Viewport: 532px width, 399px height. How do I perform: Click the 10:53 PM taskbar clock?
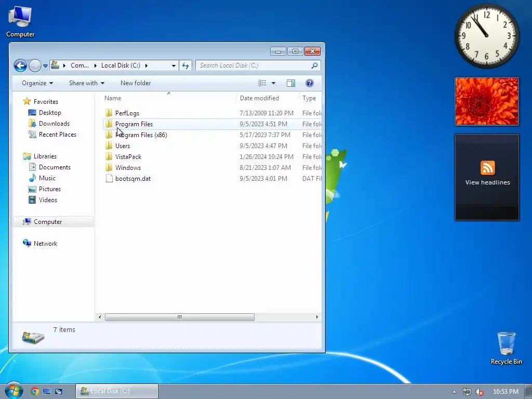506,392
